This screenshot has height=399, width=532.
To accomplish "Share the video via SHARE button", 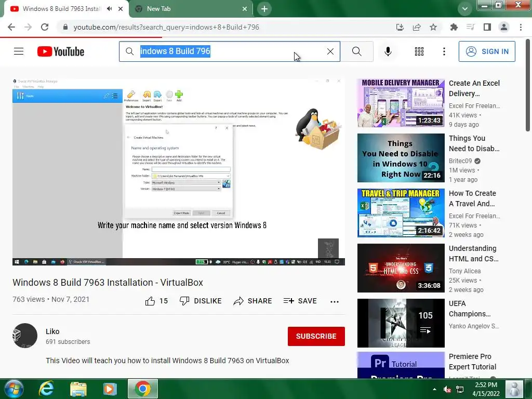I will (253, 301).
